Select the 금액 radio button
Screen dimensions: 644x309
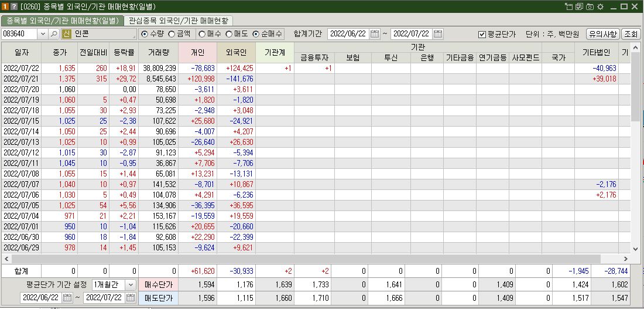[x=172, y=34]
